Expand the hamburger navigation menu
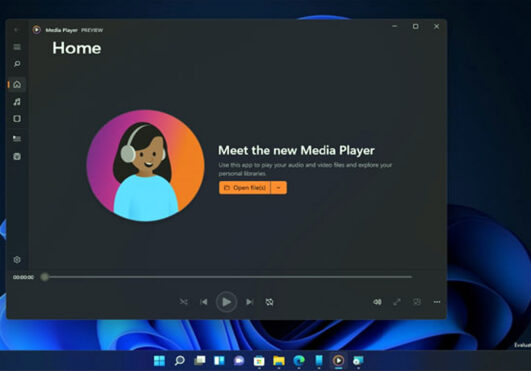 (x=17, y=47)
